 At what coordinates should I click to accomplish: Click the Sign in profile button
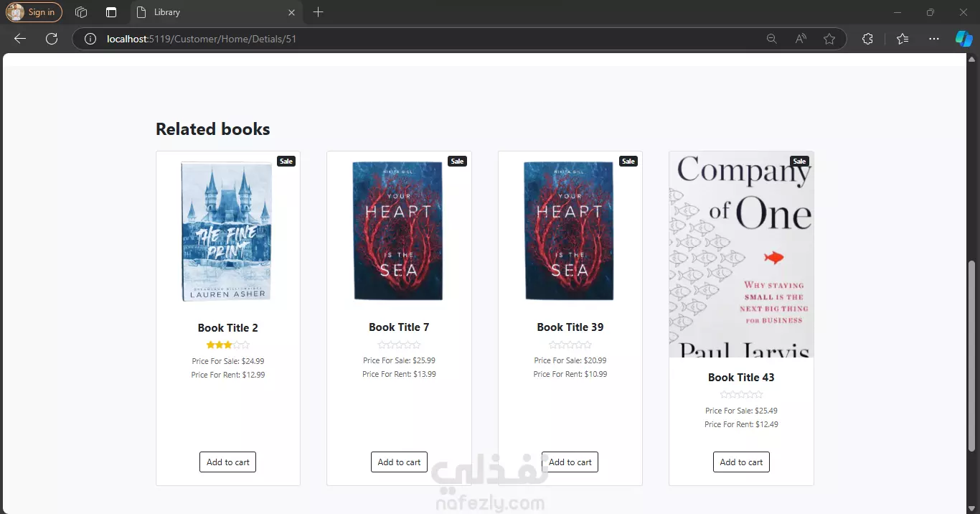(34, 12)
